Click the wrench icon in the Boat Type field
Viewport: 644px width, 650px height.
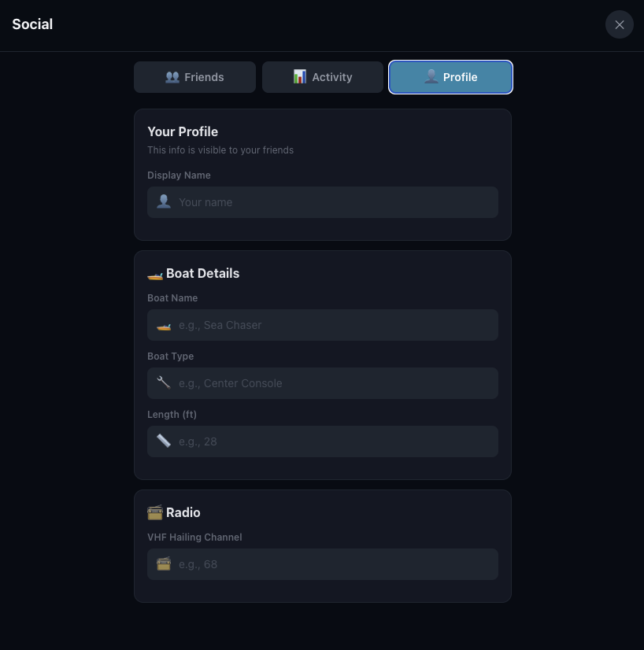point(164,382)
